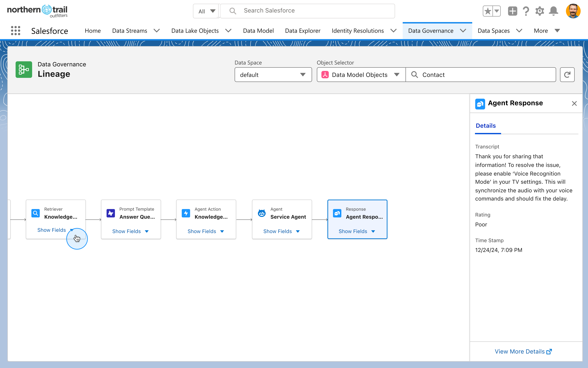Open the Setup gear icon
The width and height of the screenshot is (588, 368).
tap(540, 11)
